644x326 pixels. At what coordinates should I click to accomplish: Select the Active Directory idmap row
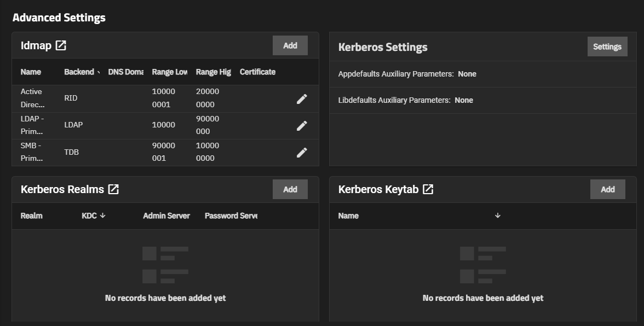[x=33, y=98]
